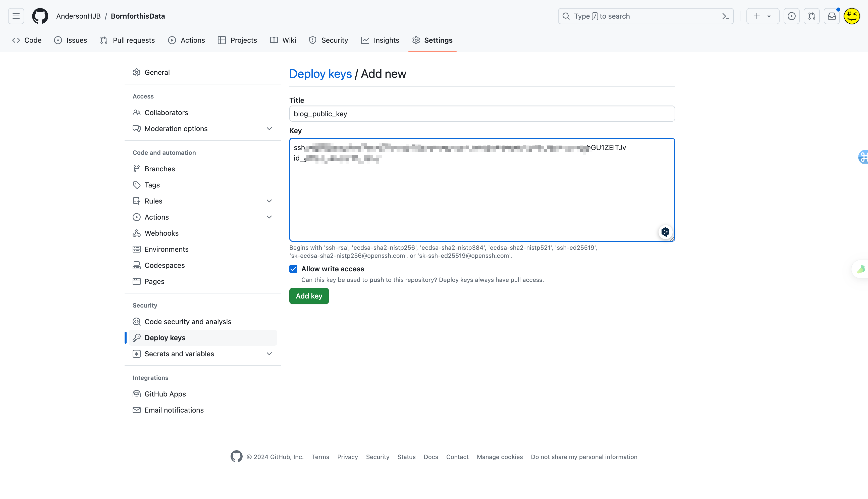Viewport: 868px width, 499px height.
Task: Click the green Add key button
Action: coord(309,296)
